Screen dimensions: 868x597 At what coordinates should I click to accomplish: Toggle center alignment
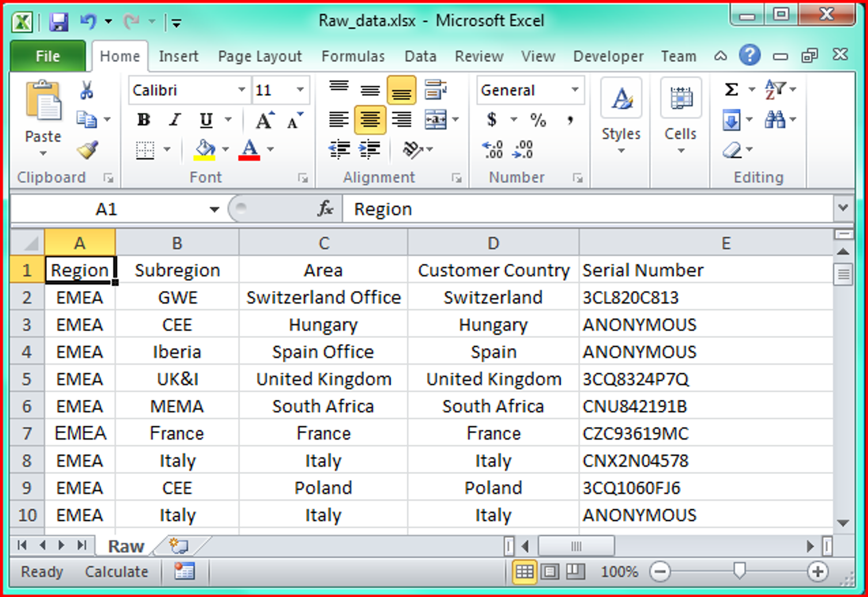click(x=370, y=120)
